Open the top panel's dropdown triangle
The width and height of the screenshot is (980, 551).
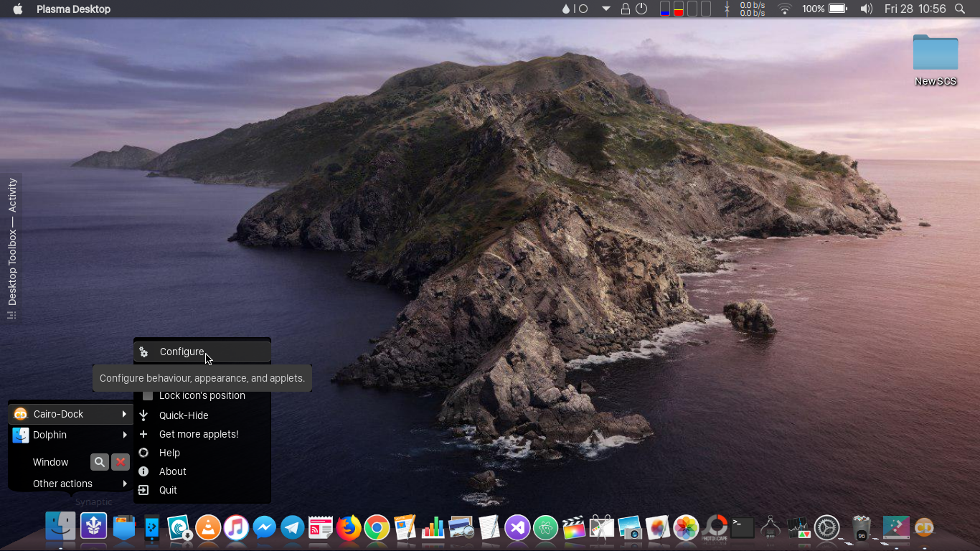point(606,9)
